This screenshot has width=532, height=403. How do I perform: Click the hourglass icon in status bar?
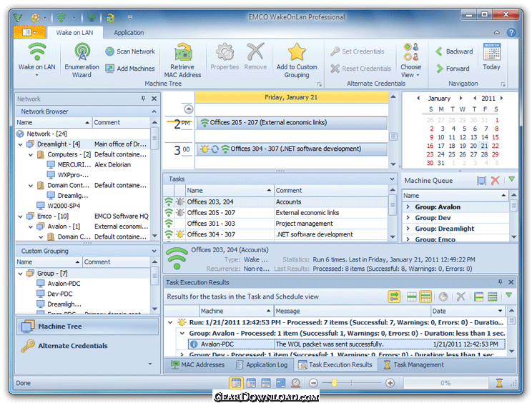tap(499, 383)
